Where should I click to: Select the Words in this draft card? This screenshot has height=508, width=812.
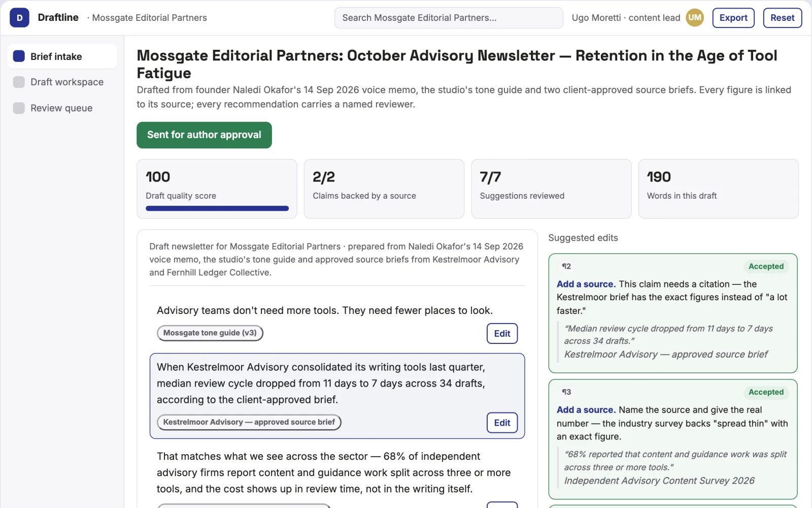[x=718, y=189]
